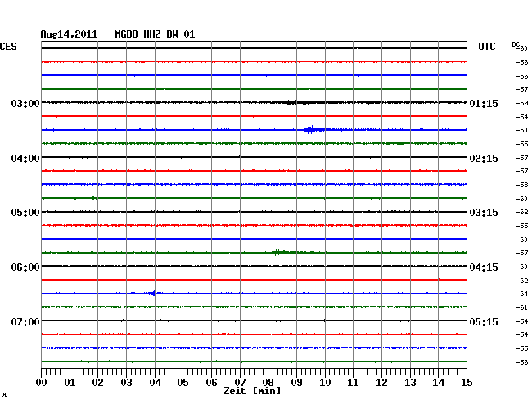This screenshot has width=532, height=404.
Task: Click the 07:00 CES time label
Action: point(25,321)
